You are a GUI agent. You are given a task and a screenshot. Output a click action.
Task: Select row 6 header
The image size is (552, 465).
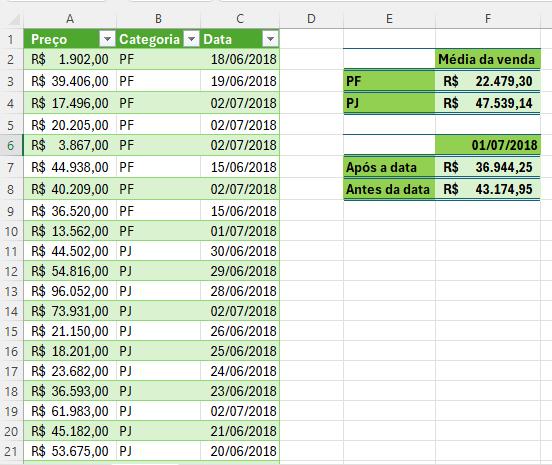(x=11, y=145)
